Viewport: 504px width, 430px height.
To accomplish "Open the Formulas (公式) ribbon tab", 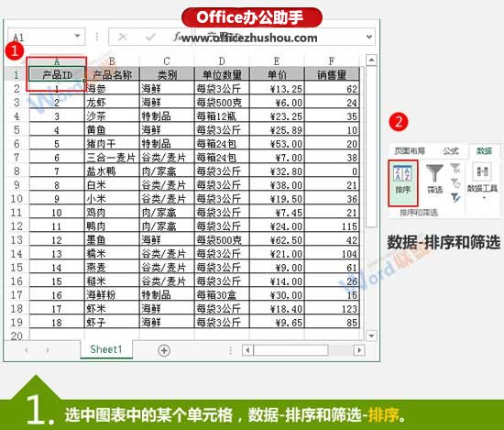I will [450, 150].
